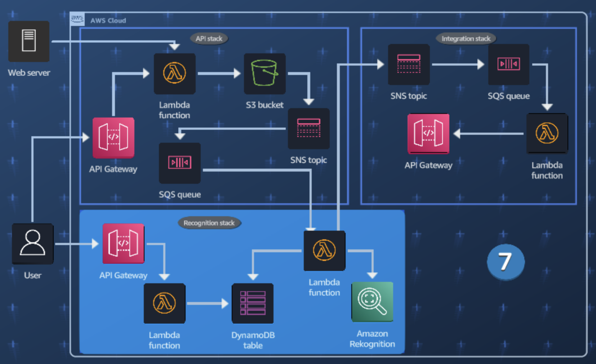Click the API stack label
The image size is (596, 364).
pyautogui.click(x=209, y=39)
